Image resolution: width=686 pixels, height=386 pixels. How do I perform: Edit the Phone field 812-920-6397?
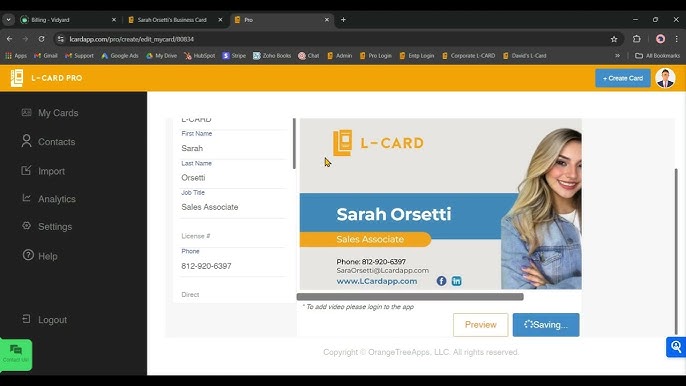(233, 266)
